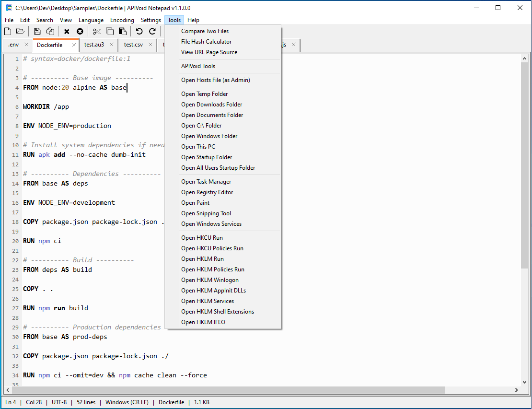Click the Save file floppy icon
The height and width of the screenshot is (409, 532).
(37, 32)
